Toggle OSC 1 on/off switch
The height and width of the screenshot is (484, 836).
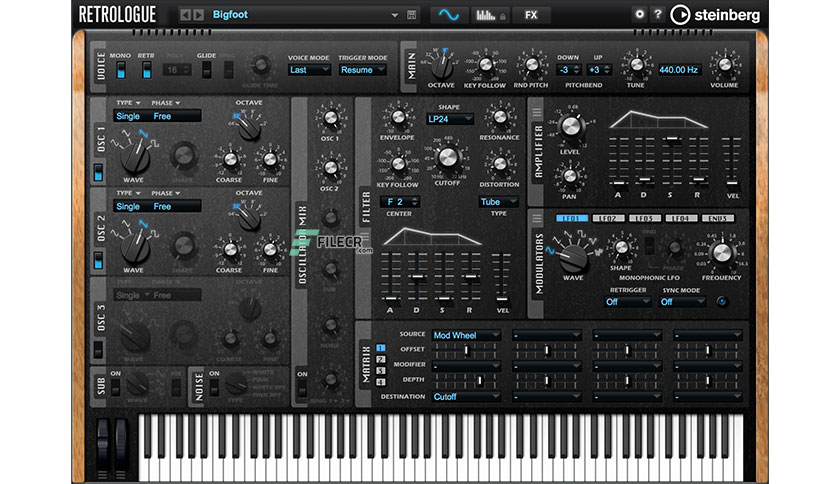click(x=98, y=172)
